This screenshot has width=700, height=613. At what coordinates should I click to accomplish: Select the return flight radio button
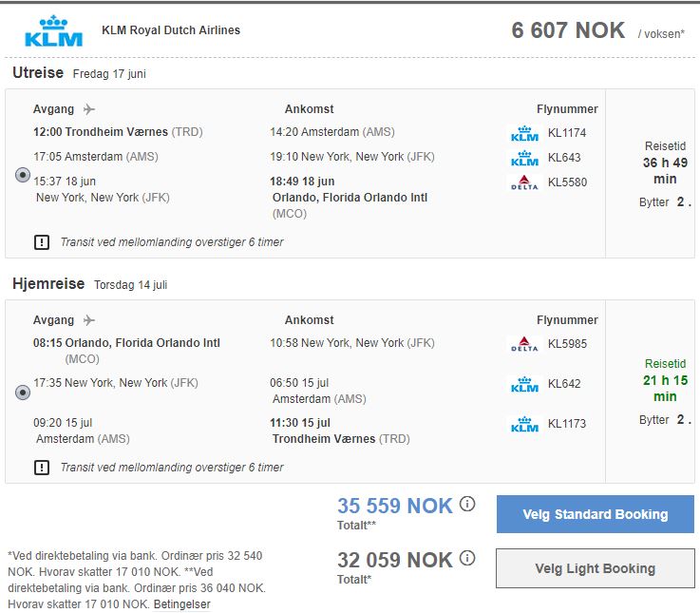23,393
